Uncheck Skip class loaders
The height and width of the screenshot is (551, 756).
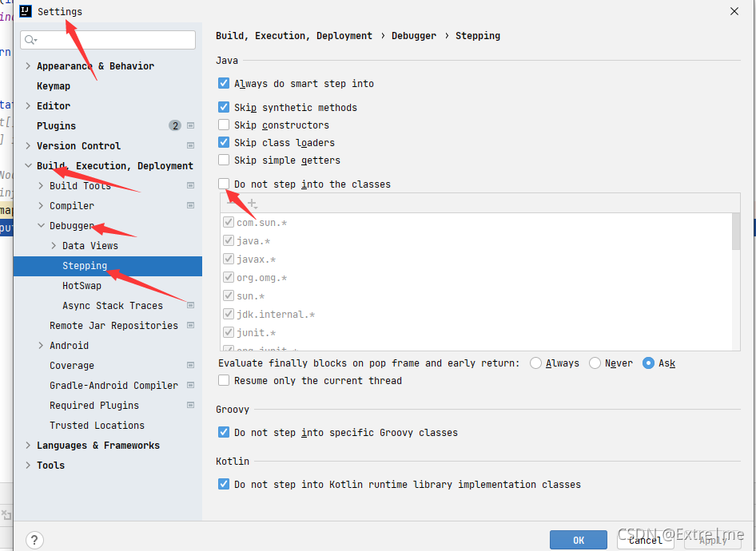coord(224,142)
